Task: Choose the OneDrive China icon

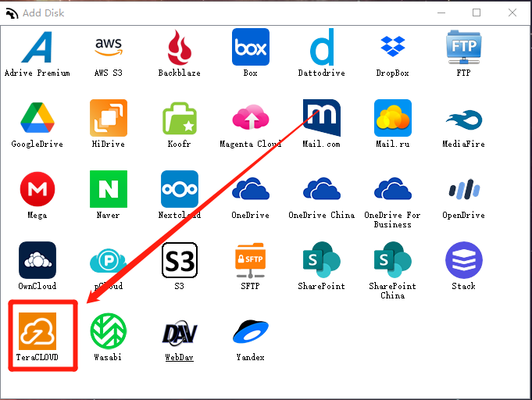Action: 322,188
